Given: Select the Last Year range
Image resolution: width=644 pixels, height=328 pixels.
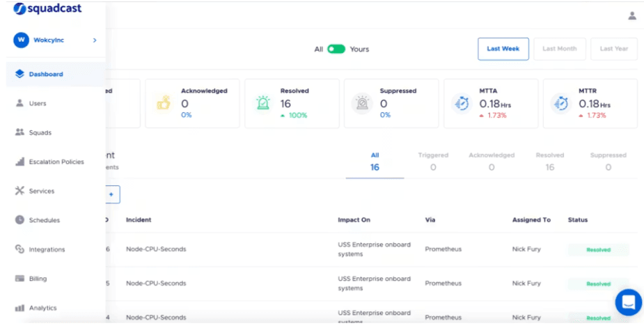Looking at the screenshot, I should tap(614, 49).
